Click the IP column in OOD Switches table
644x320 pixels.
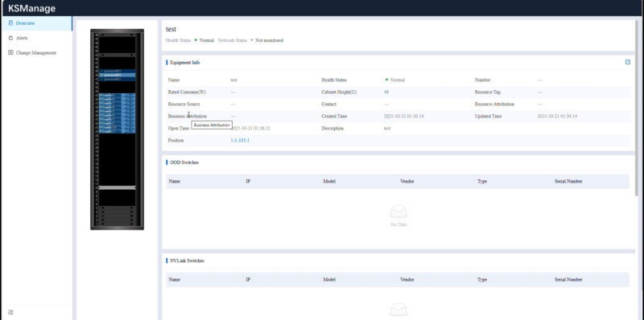pyautogui.click(x=248, y=182)
